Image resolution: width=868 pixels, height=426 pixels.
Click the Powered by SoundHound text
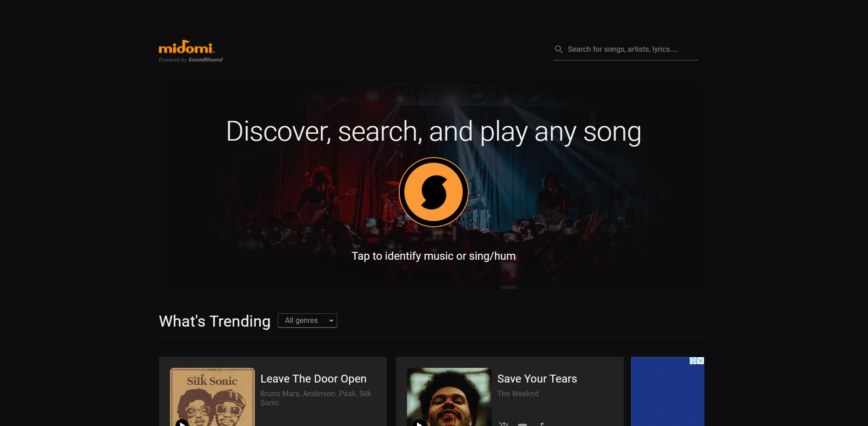(191, 60)
